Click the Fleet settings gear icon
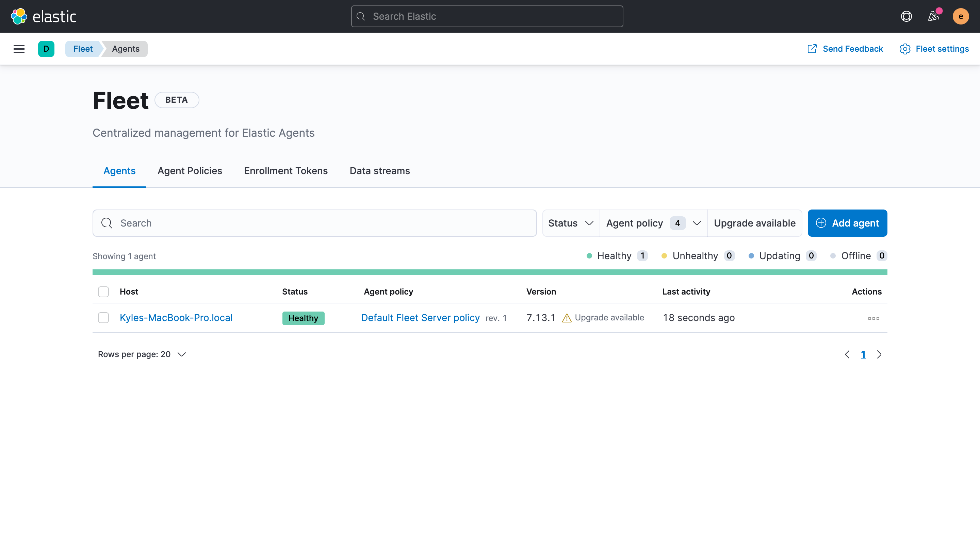This screenshot has width=980, height=551. [905, 49]
